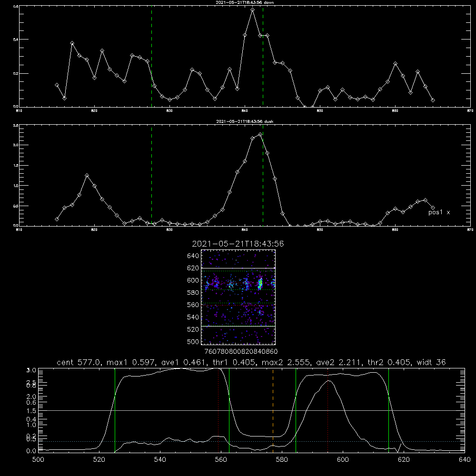Click the '560' x-axis label of bottom plot
The height and width of the screenshot is (476, 476).
tap(221, 460)
